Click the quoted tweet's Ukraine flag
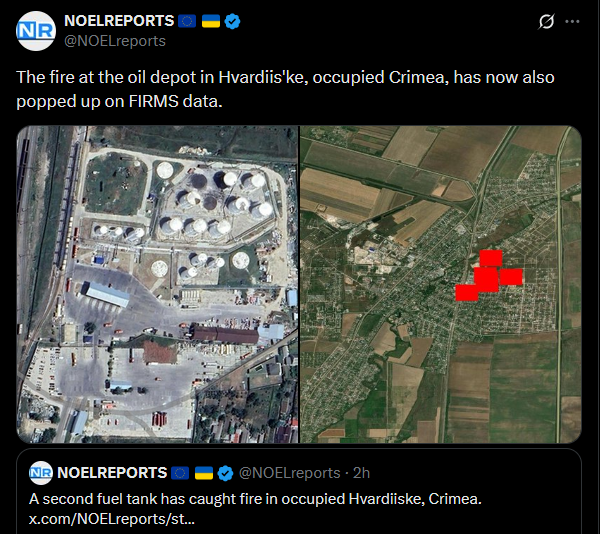600x534 pixels. pos(204,473)
